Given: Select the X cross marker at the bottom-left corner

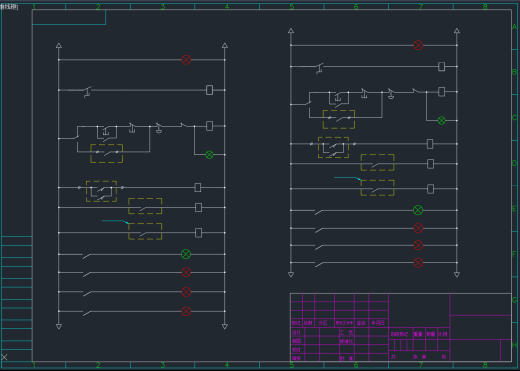Looking at the screenshot, I should (x=4, y=357).
